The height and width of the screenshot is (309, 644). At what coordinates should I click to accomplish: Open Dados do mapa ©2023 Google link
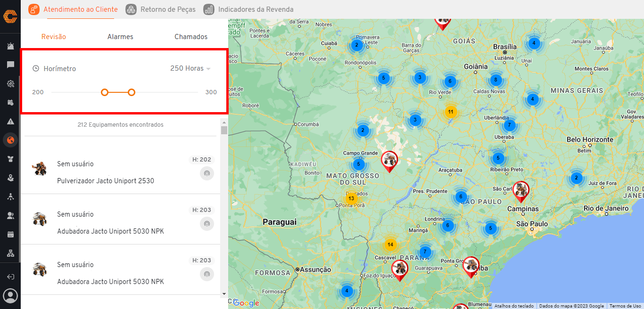tap(571, 306)
